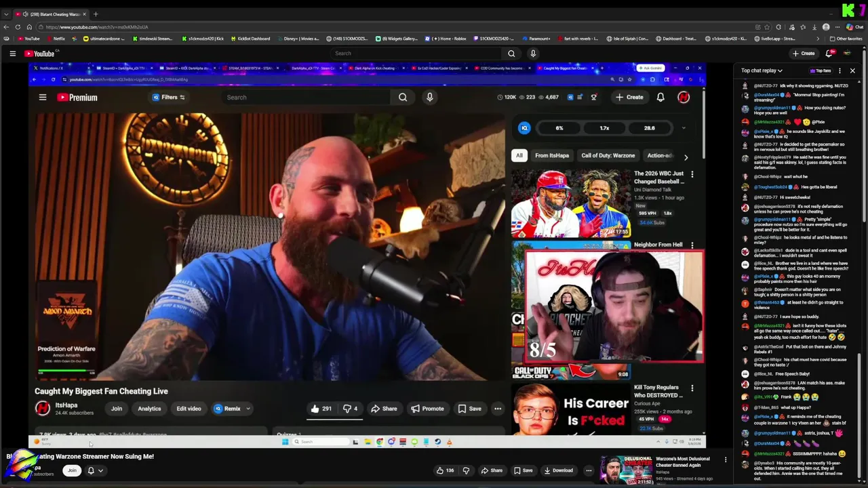The height and width of the screenshot is (488, 868).
Task: Expand the Remix dropdown arrow
Action: (x=248, y=409)
